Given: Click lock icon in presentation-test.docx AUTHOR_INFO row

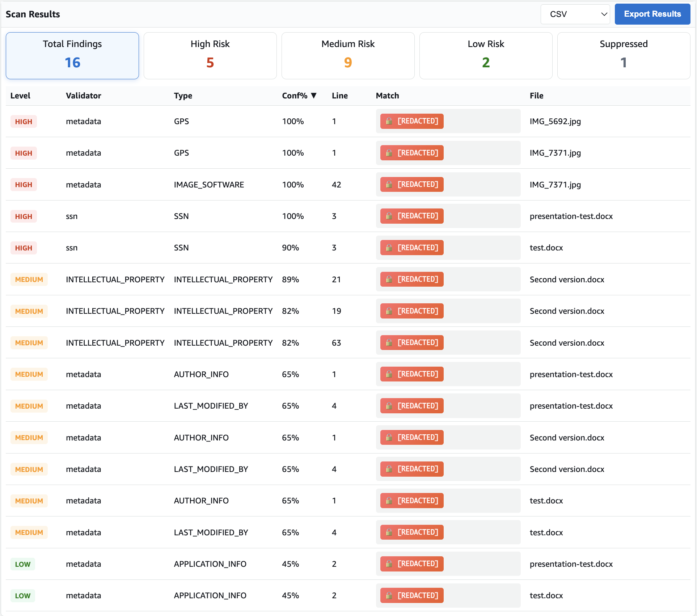Looking at the screenshot, I should pos(389,374).
